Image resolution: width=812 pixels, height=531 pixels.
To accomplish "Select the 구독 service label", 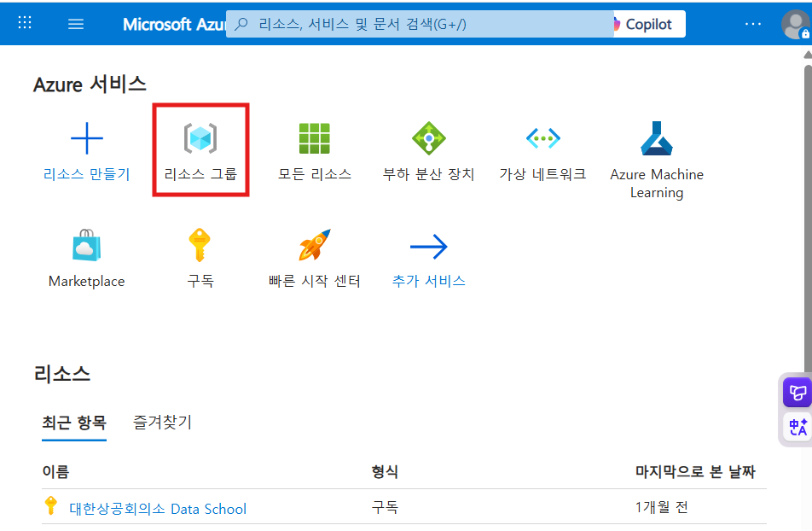I will [200, 281].
